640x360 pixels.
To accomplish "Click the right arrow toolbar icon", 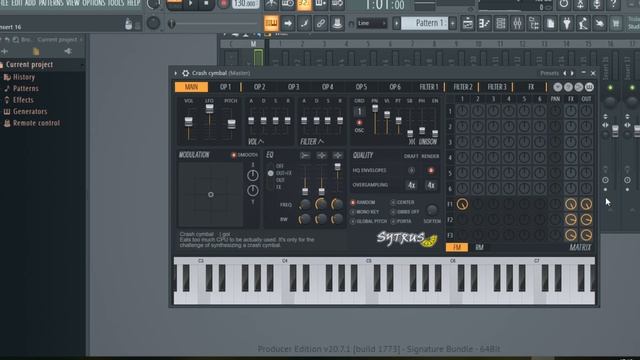I will pos(288,23).
